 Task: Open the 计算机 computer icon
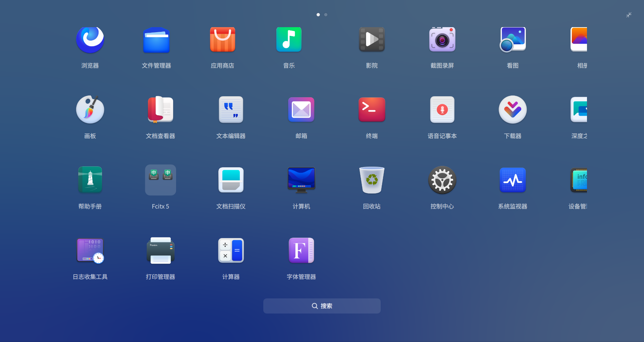click(x=301, y=180)
